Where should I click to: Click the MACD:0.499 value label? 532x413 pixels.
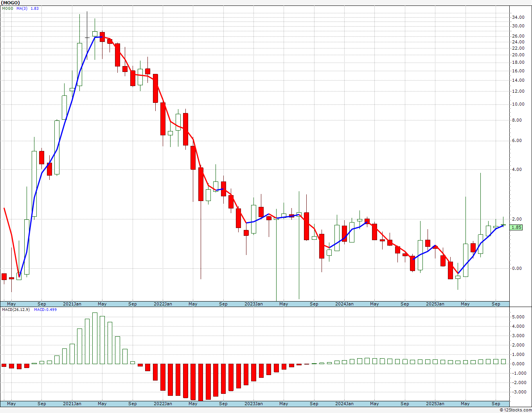pos(45,309)
